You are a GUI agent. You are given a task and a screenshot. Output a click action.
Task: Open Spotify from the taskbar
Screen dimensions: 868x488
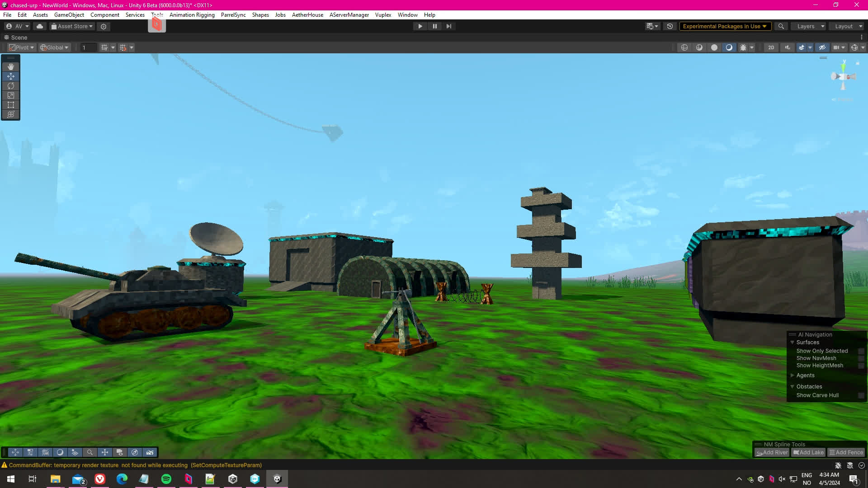166,479
